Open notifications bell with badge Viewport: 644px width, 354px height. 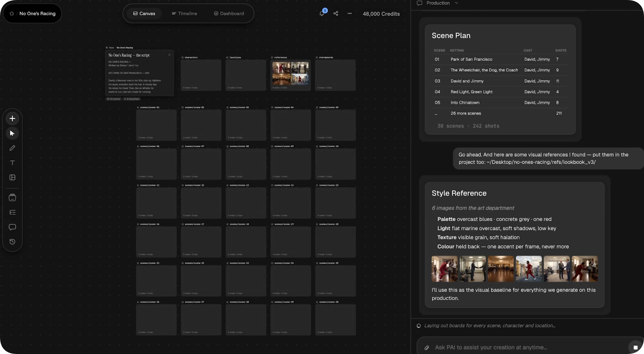point(322,13)
